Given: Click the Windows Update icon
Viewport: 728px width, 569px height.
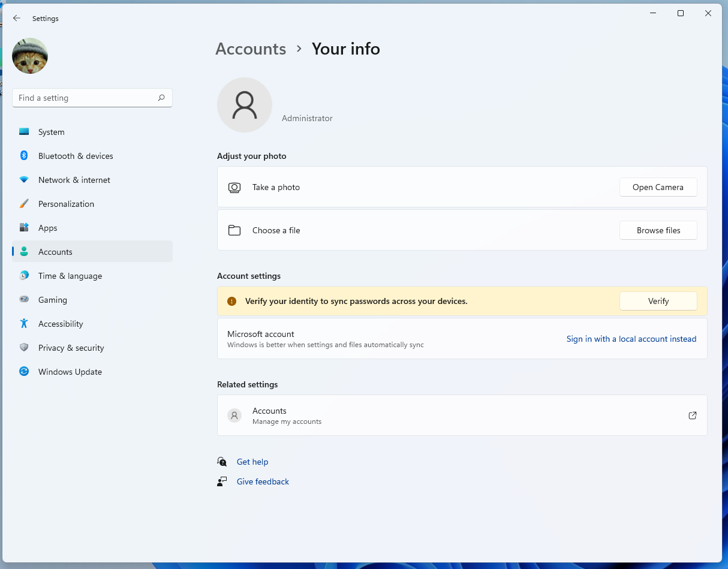Looking at the screenshot, I should click(x=24, y=371).
